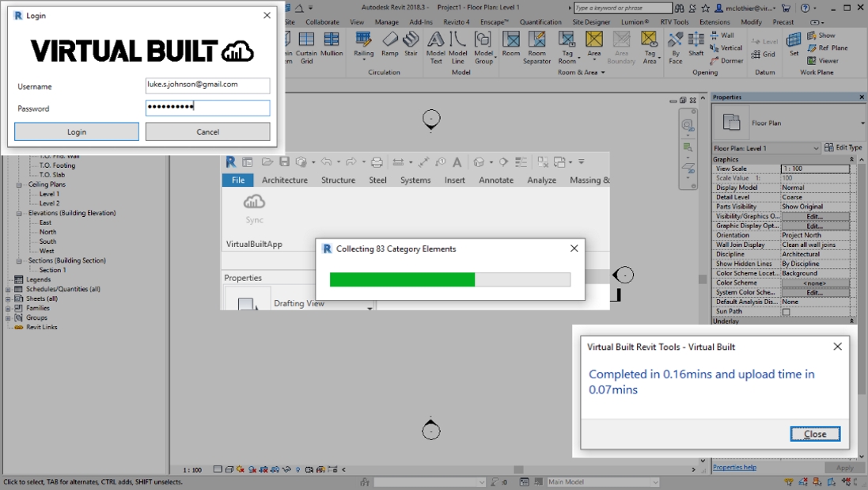Click the Wall opening tool

(x=722, y=36)
